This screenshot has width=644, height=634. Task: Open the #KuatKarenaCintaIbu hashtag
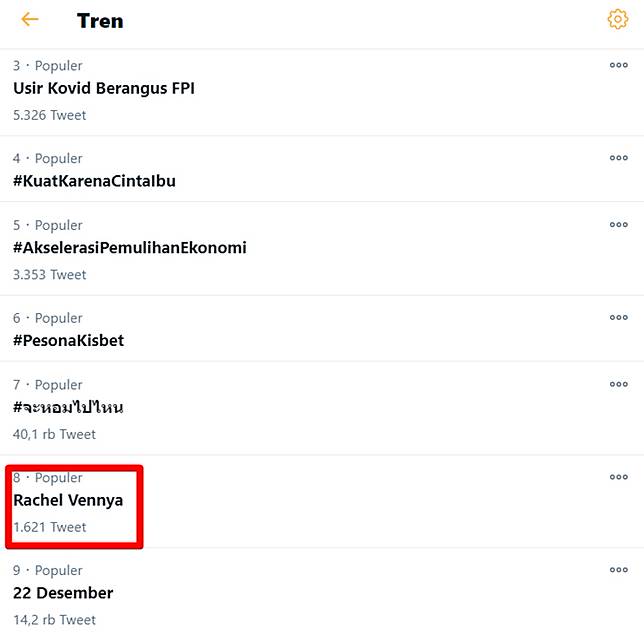pyautogui.click(x=95, y=181)
